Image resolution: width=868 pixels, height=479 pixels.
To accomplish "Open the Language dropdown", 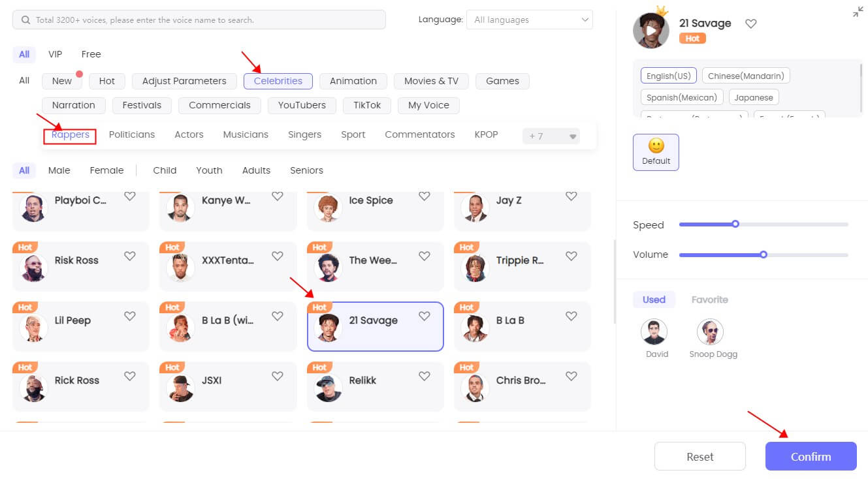I will click(530, 20).
